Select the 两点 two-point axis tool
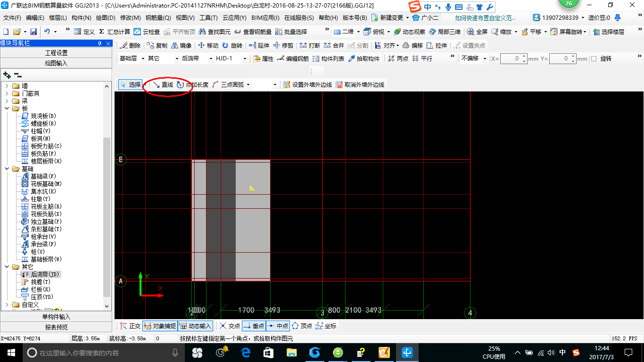644x362 pixels. [398, 58]
